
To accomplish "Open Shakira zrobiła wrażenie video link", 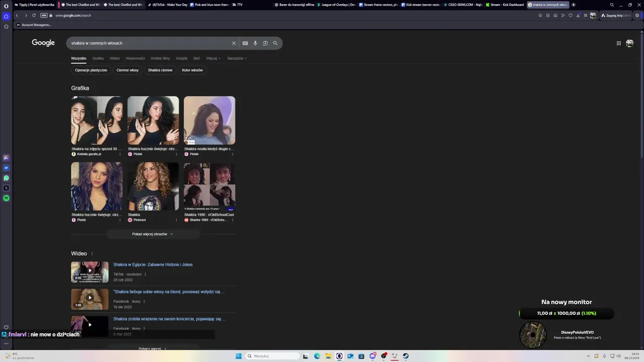I will pyautogui.click(x=169, y=319).
